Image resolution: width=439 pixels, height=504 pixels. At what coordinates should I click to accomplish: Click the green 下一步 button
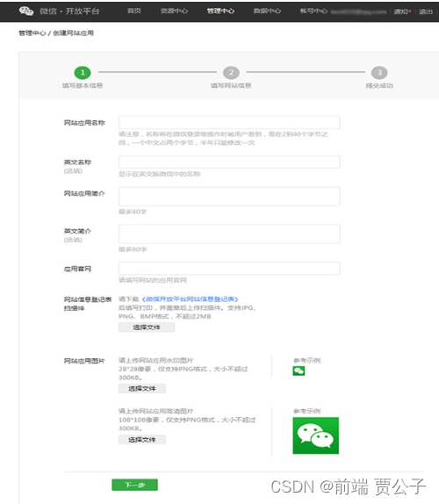point(134,485)
